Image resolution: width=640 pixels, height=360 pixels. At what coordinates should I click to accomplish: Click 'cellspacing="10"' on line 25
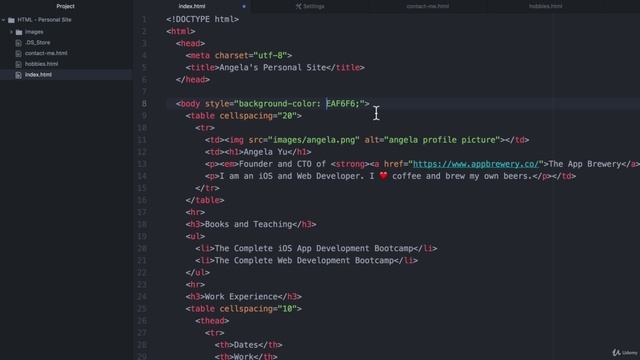258,309
